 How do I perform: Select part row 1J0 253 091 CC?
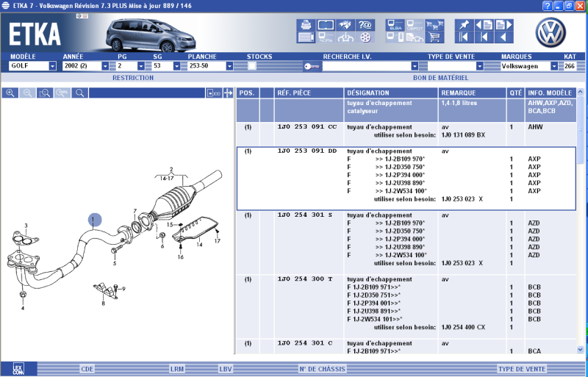pos(406,134)
